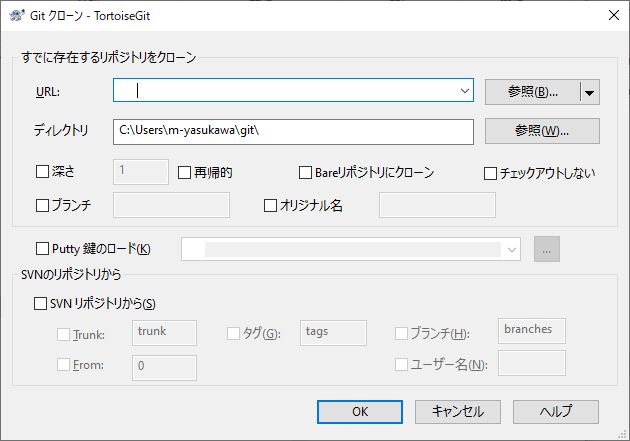Toggle the オリジナル名 checkbox
The width and height of the screenshot is (630, 441).
[x=270, y=205]
